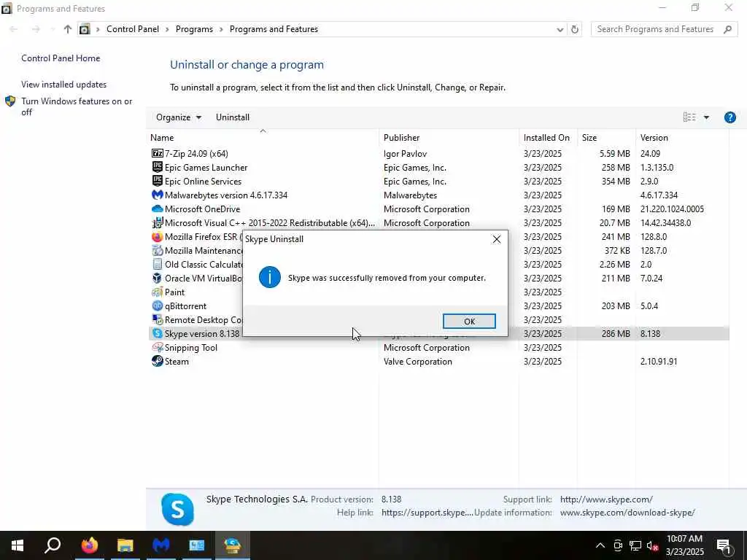Click the large Skype logo in details pane
Screen dimensions: 747x560
177,509
